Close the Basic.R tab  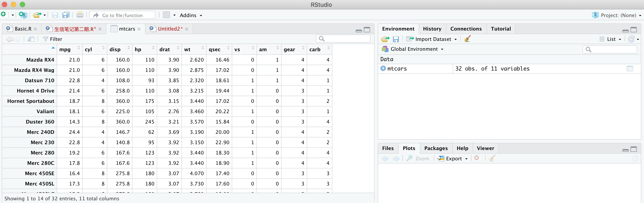(35, 29)
